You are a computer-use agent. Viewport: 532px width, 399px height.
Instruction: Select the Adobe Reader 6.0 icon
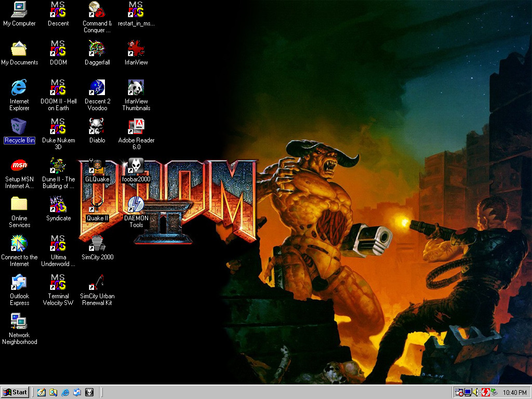(136, 127)
